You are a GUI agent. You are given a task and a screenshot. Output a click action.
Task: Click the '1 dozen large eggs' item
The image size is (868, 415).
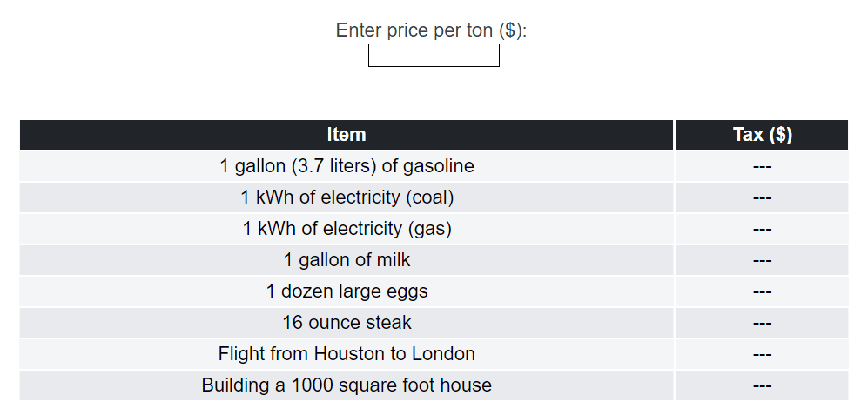click(x=347, y=291)
